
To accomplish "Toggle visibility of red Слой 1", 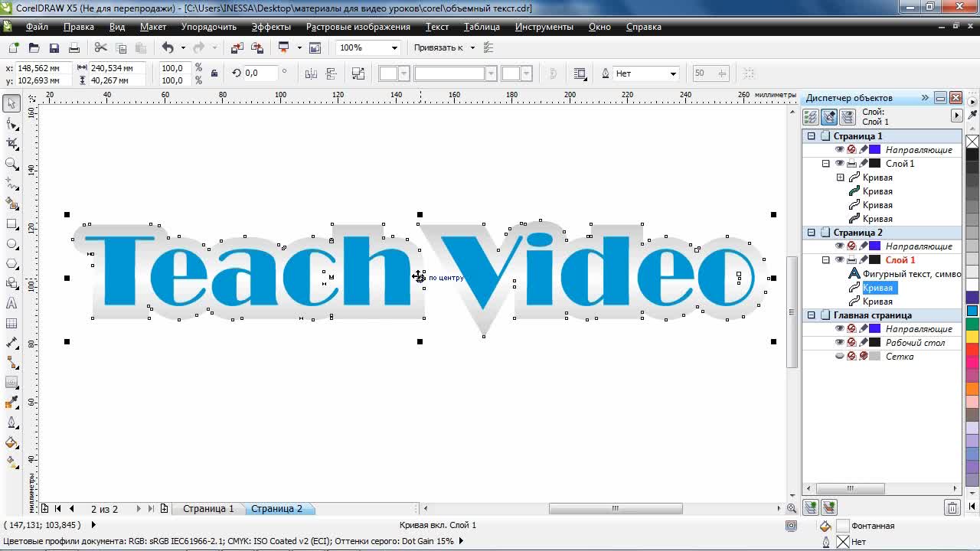I will click(x=839, y=260).
